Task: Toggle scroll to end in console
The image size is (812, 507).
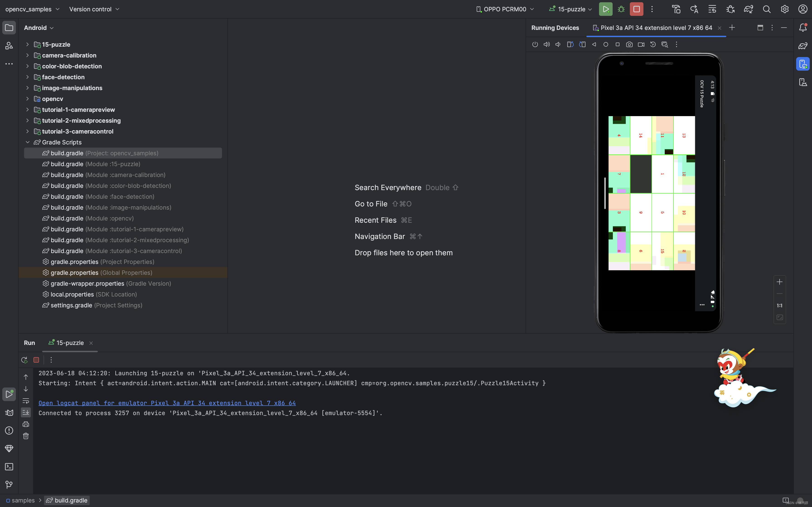Action: pyautogui.click(x=26, y=412)
